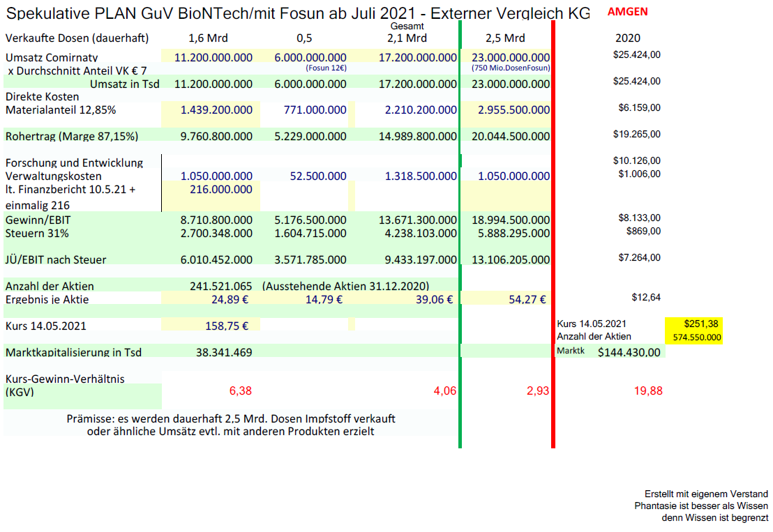Click the 'Gewinn/EBIT' row label
Screen dimensions: 773x532
click(38, 220)
